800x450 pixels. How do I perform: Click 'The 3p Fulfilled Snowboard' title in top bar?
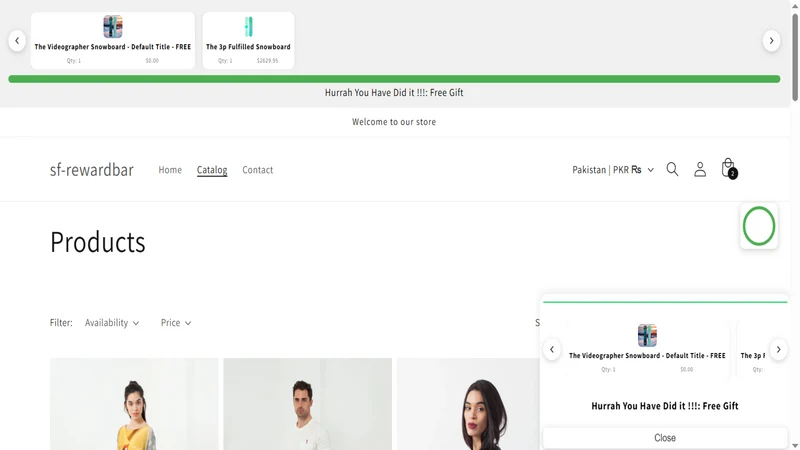click(x=248, y=46)
